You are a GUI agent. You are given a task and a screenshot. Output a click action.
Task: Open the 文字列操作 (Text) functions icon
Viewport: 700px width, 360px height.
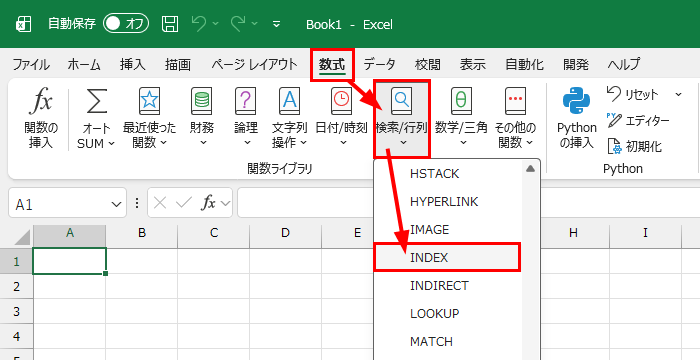(290, 101)
